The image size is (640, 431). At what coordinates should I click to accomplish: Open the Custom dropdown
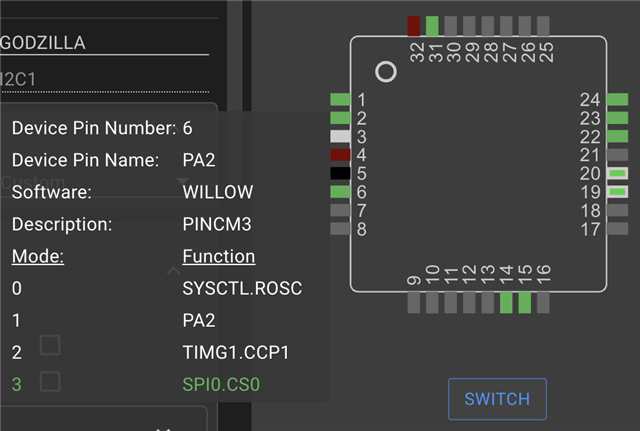coord(95,181)
